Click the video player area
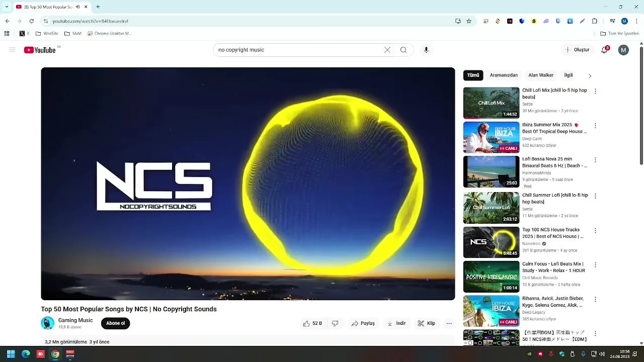 (x=248, y=184)
